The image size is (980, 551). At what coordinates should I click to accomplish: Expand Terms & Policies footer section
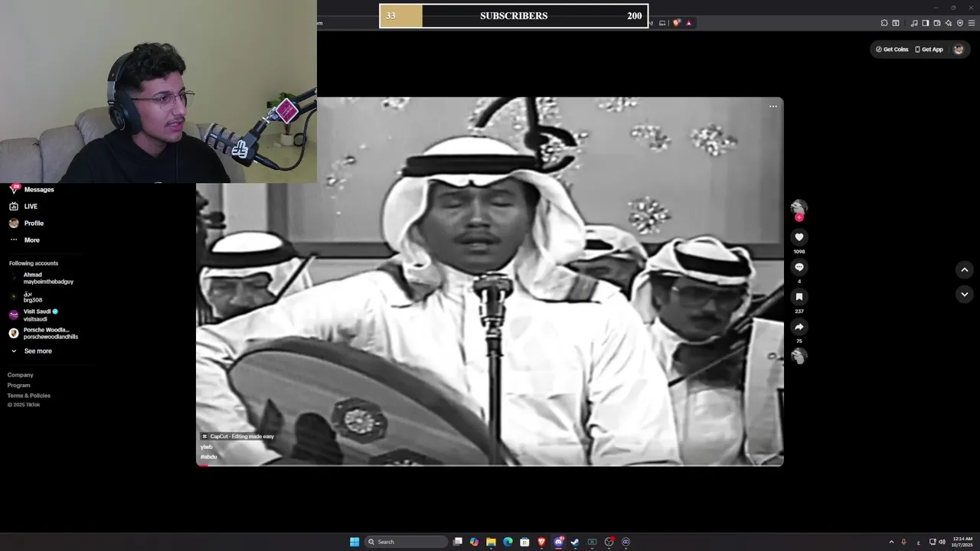[29, 396]
